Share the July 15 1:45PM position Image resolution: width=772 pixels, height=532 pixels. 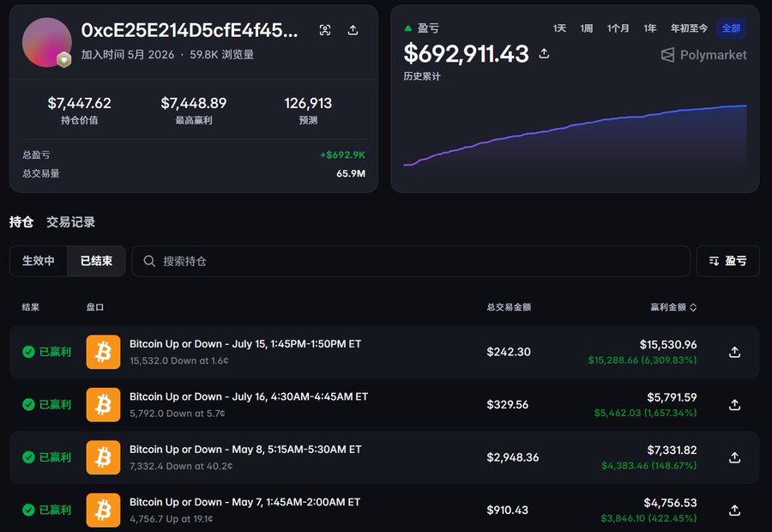(734, 352)
